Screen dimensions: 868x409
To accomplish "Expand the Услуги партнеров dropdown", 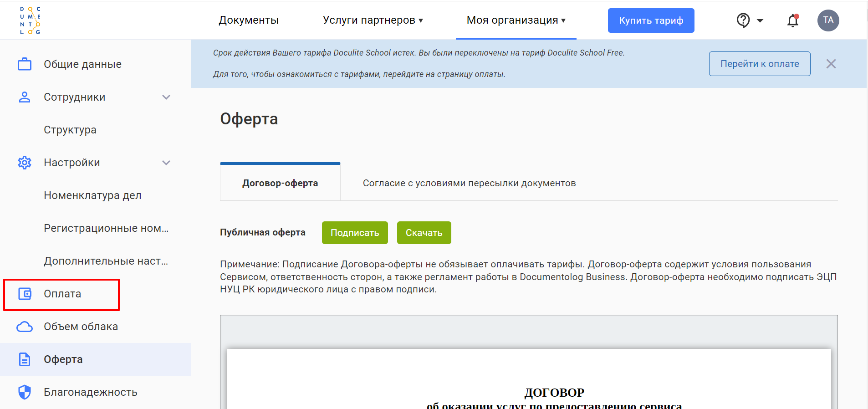I will [x=373, y=20].
